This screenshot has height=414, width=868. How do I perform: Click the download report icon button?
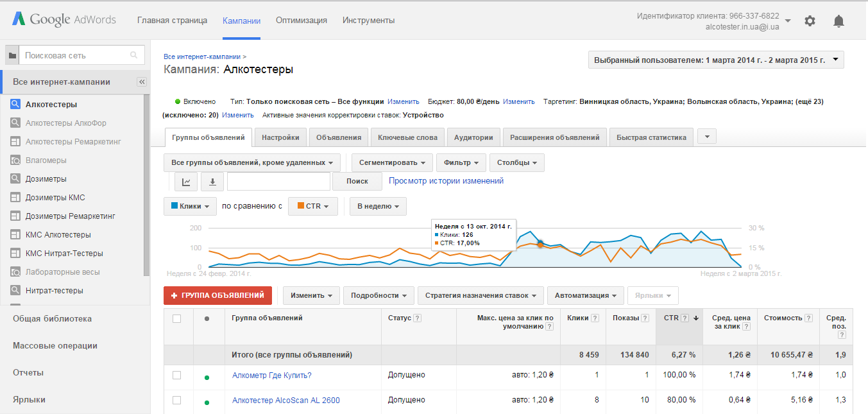(x=212, y=182)
